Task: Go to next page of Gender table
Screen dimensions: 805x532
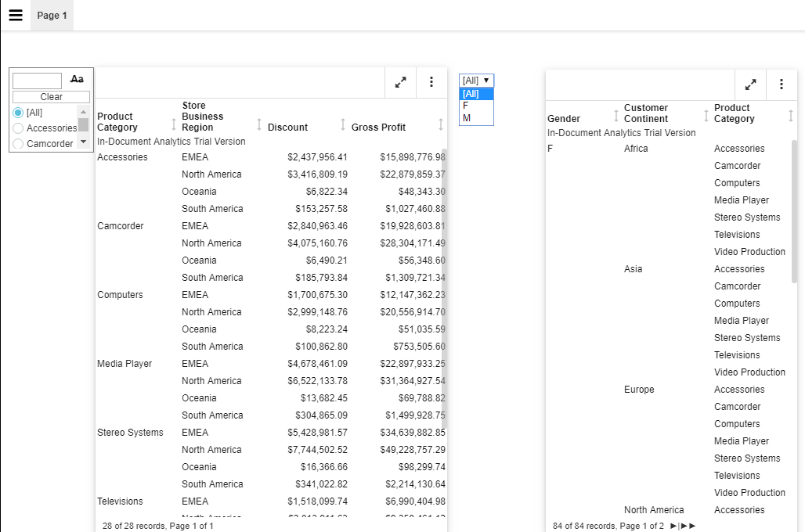Action: point(673,527)
